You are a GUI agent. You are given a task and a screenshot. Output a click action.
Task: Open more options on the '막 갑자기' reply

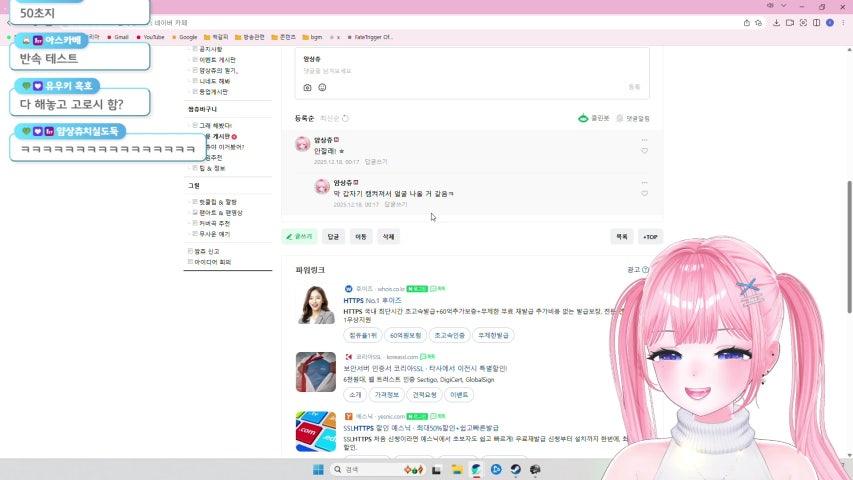point(644,182)
